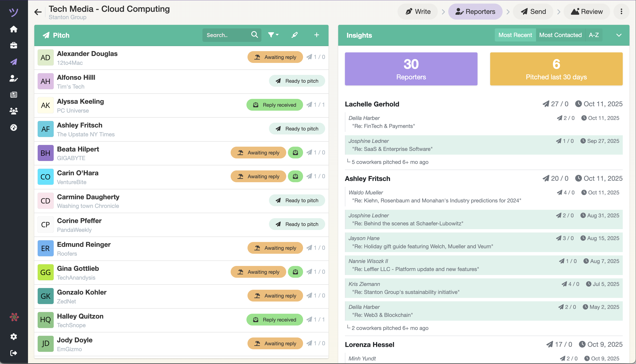Image resolution: width=636 pixels, height=364 pixels.
Task: Open the dashboard gauge sidebar icon
Action: pyautogui.click(x=13, y=128)
